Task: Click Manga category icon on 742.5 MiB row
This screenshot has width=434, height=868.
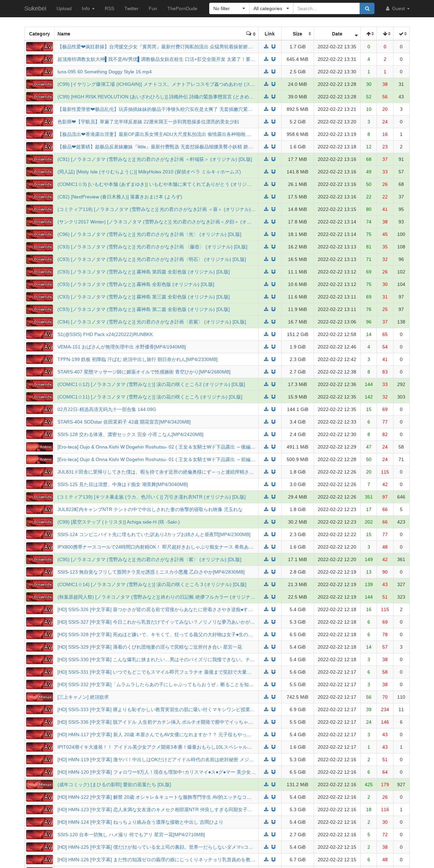Action: coord(40,697)
